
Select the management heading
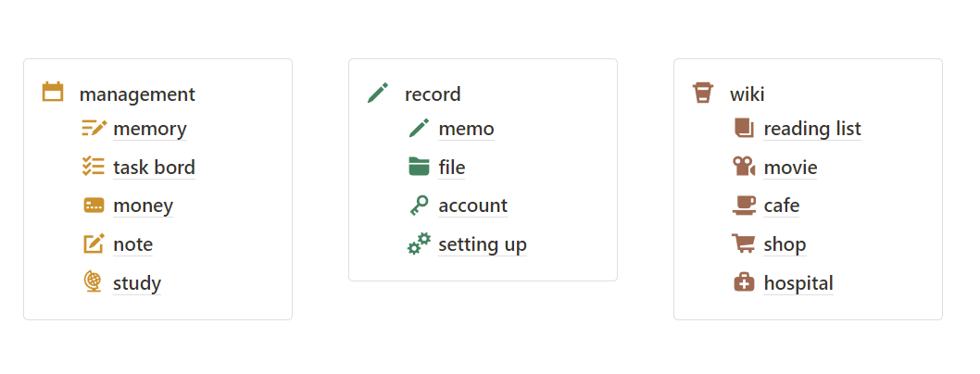tap(137, 94)
